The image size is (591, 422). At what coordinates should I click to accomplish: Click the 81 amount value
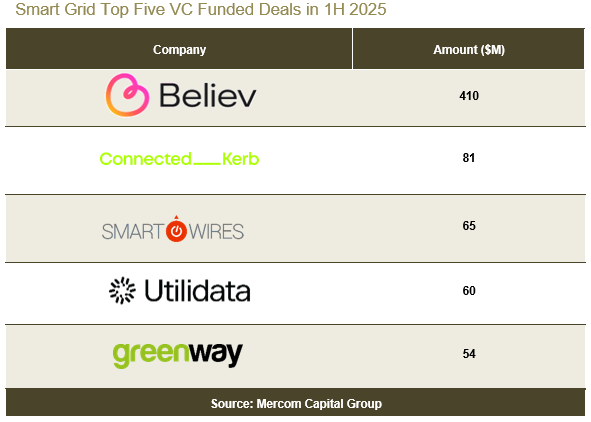click(469, 157)
